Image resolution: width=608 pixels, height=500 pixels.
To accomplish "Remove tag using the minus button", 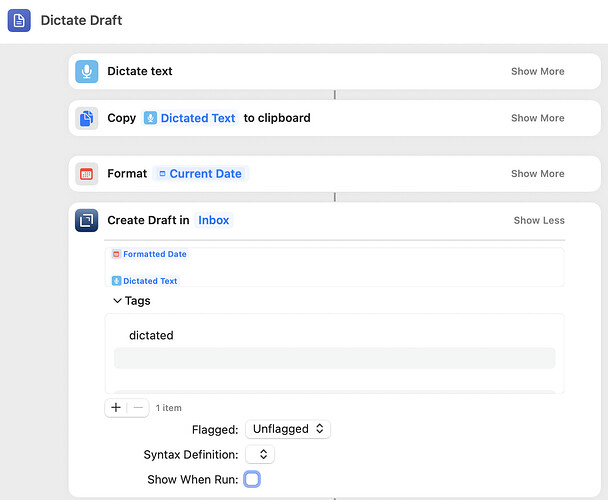I will point(138,408).
